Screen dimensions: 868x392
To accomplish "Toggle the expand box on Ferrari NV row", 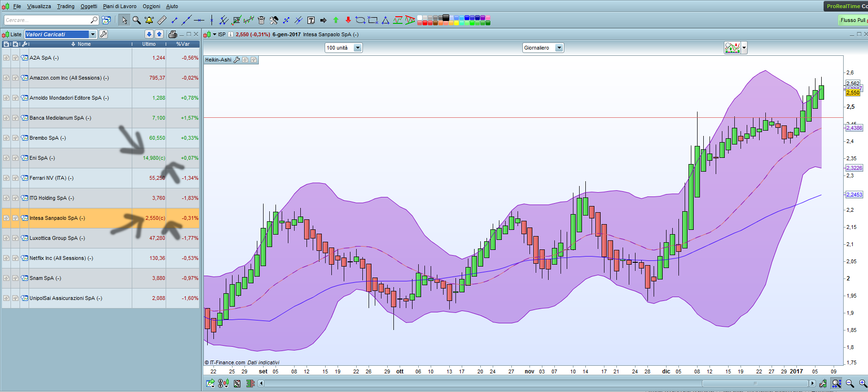I will click(x=6, y=178).
